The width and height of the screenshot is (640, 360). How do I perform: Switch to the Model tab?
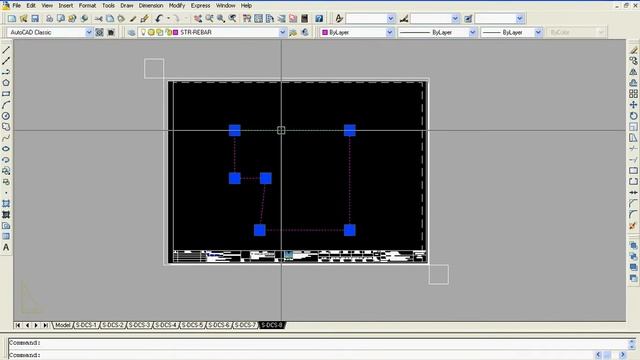62,325
